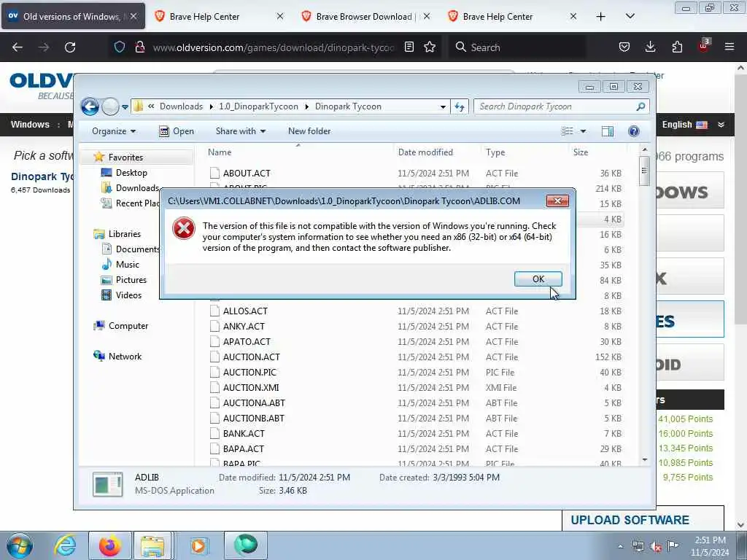Viewport: 747px width, 560px height.
Task: Open the Share with menu
Action: tap(241, 131)
